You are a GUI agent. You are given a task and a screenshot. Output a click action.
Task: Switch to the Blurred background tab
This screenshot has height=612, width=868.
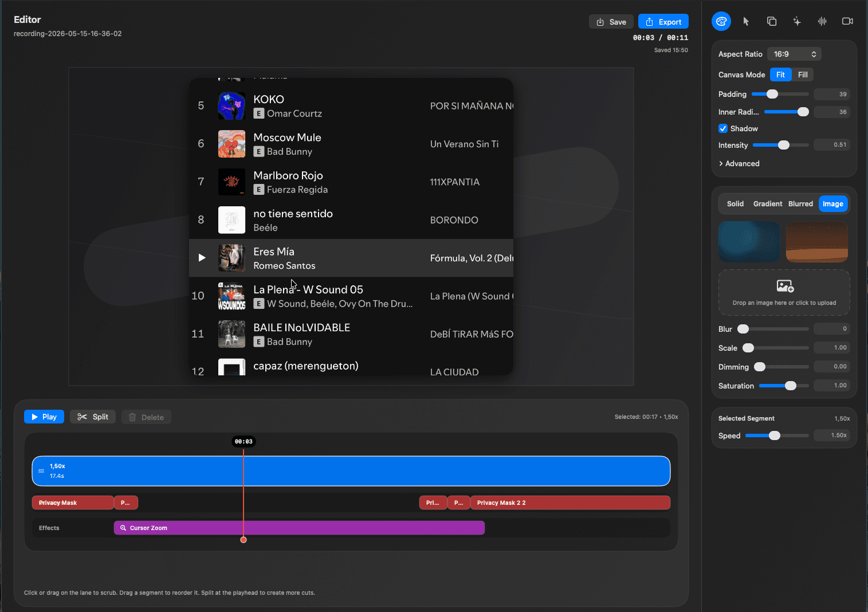click(800, 203)
